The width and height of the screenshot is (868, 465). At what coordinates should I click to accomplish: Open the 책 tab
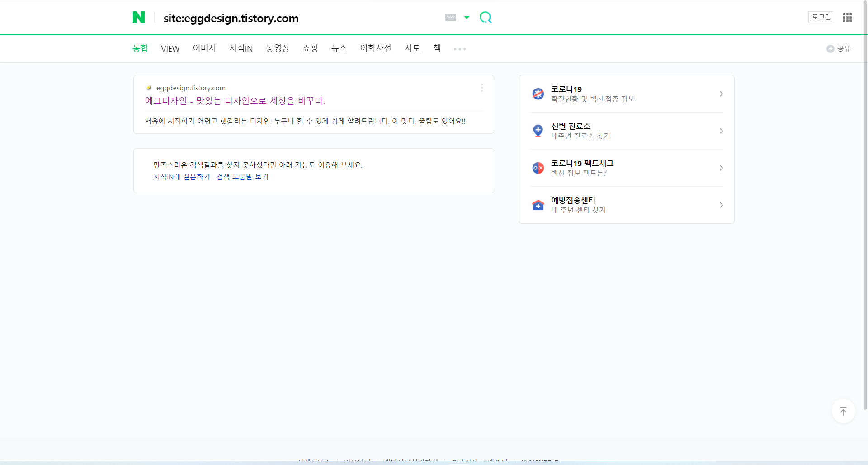[x=437, y=48]
